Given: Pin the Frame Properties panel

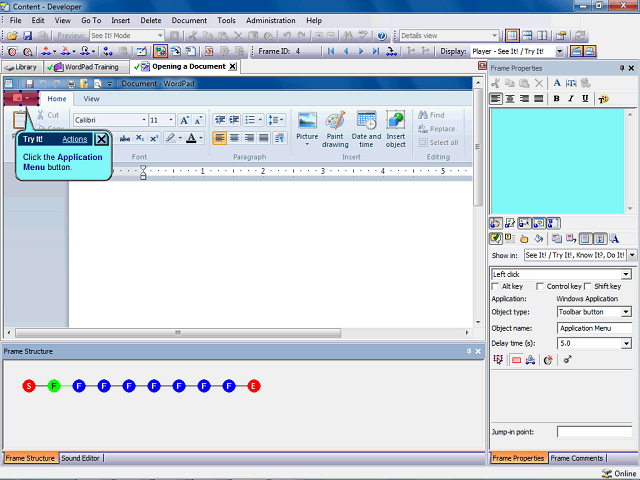Looking at the screenshot, I should (622, 68).
